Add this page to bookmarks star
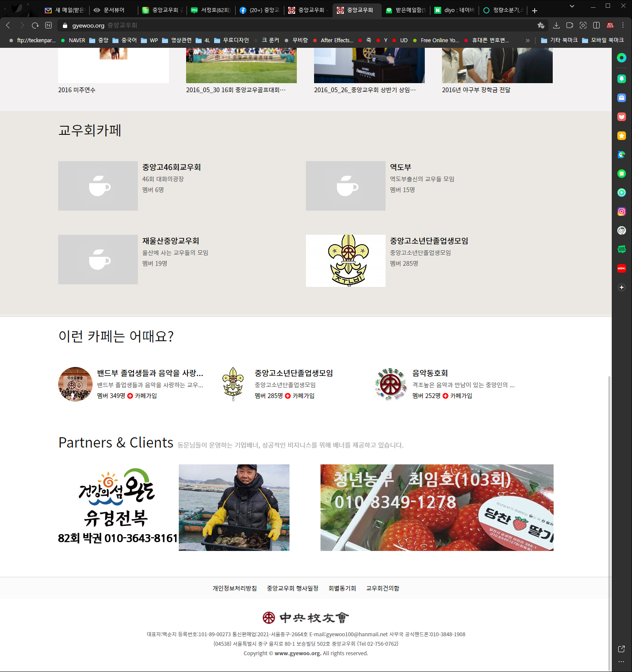 pyautogui.click(x=541, y=25)
